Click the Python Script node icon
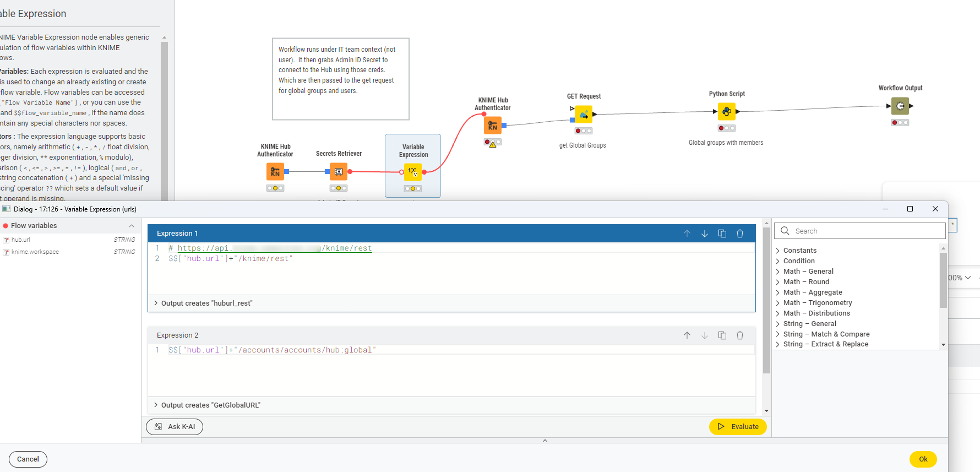This screenshot has width=980, height=472. 727,111
